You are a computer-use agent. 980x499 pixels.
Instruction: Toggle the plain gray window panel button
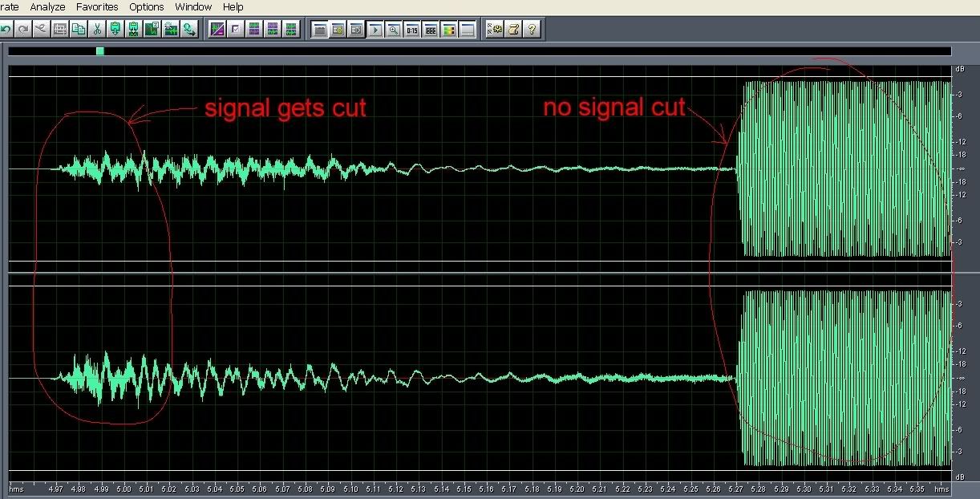click(x=319, y=30)
